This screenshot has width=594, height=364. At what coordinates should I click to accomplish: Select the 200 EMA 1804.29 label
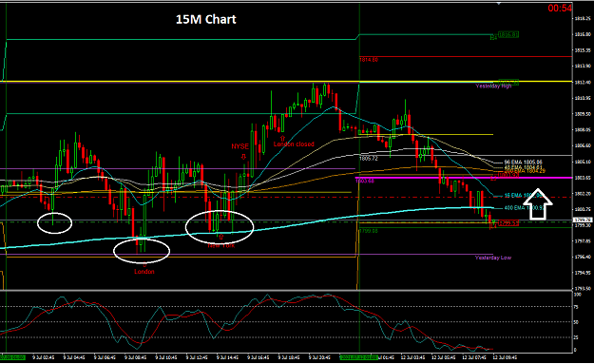point(525,171)
